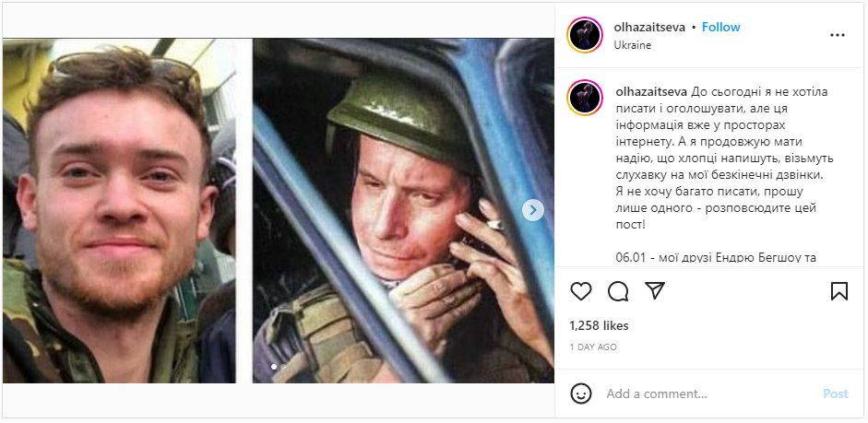The width and height of the screenshot is (868, 423).
Task: Open comments via speech bubble icon
Action: click(x=618, y=291)
